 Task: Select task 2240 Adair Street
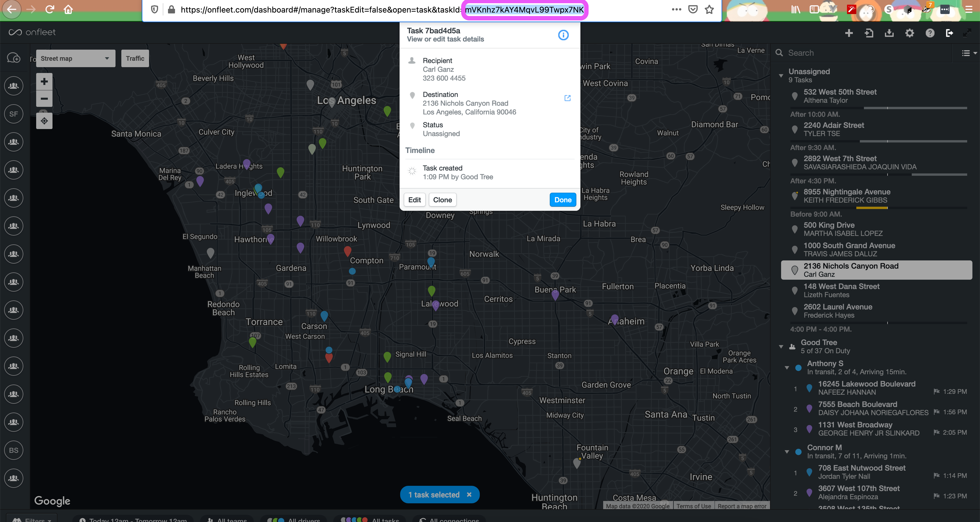[x=876, y=129]
